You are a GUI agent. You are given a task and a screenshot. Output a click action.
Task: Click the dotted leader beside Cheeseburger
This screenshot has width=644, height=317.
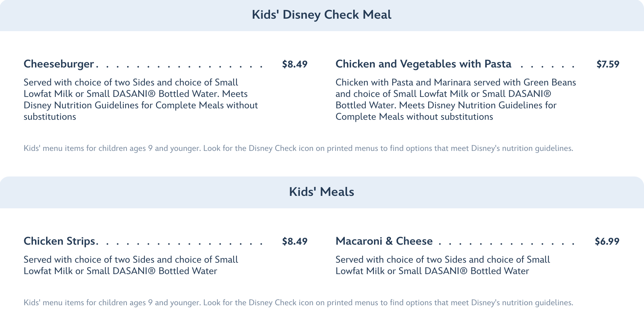pos(180,65)
